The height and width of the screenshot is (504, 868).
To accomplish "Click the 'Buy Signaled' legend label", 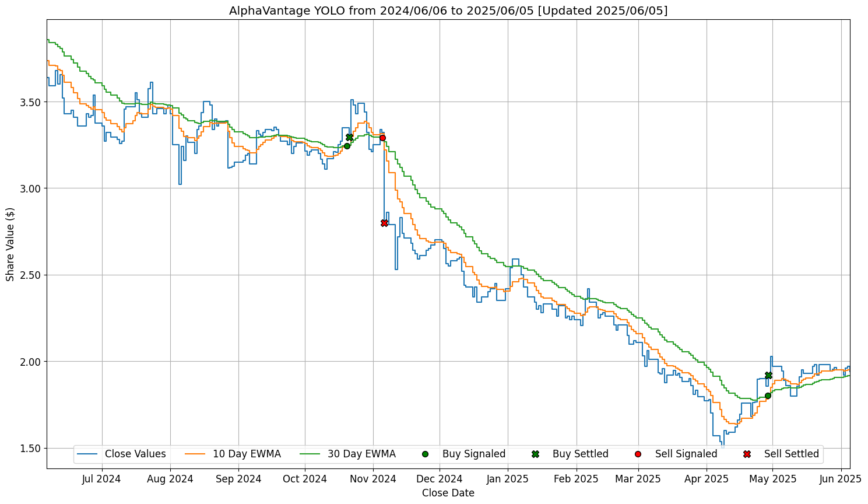I will (x=474, y=454).
